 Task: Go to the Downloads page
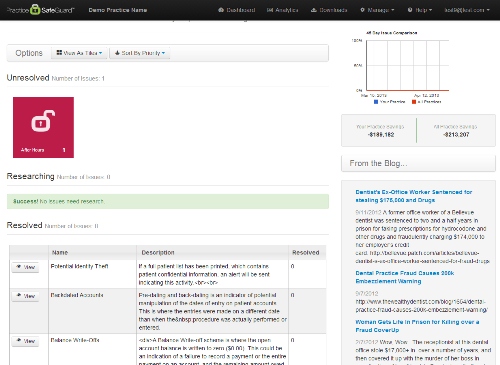(329, 10)
